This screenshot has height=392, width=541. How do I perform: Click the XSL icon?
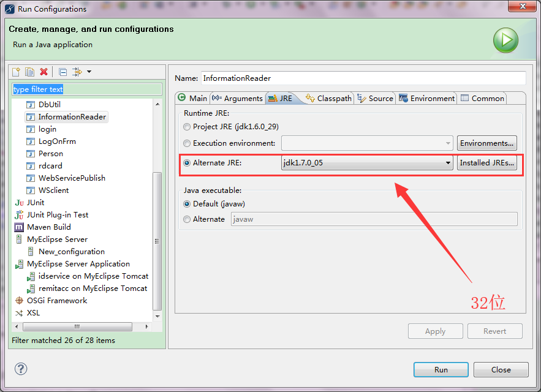[19, 314]
